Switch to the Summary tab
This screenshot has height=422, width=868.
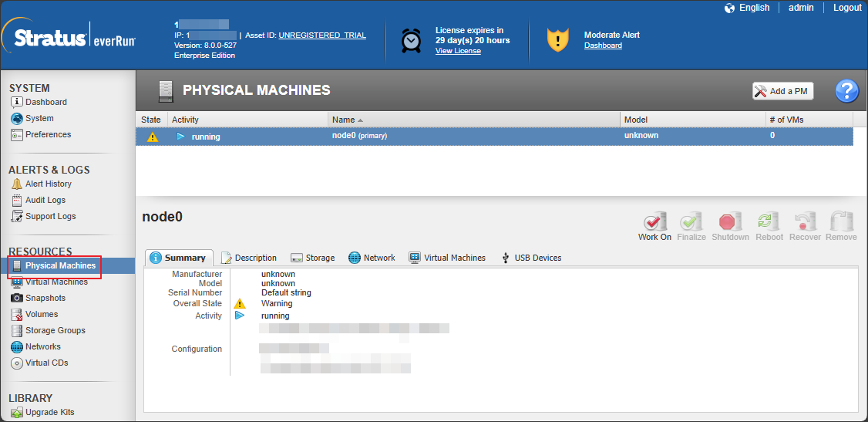(x=180, y=258)
